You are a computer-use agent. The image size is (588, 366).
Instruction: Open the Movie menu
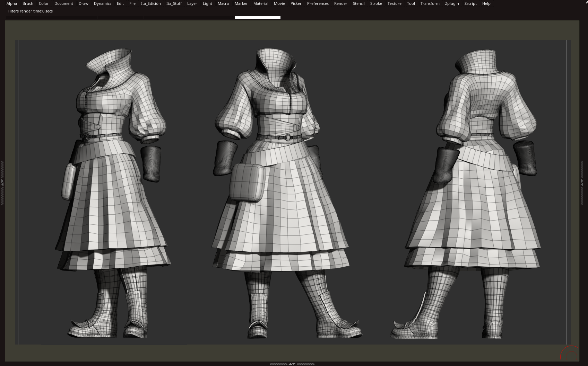(x=279, y=3)
